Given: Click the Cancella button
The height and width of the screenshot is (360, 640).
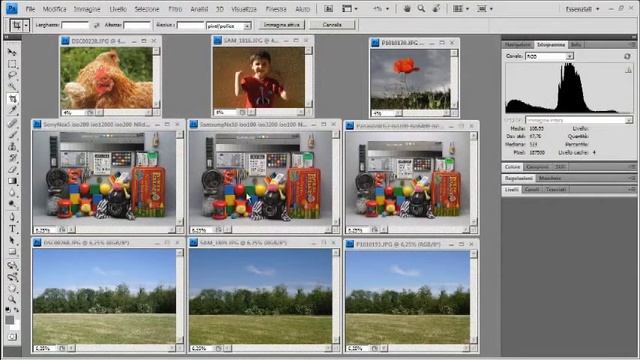Looking at the screenshot, I should (x=332, y=25).
